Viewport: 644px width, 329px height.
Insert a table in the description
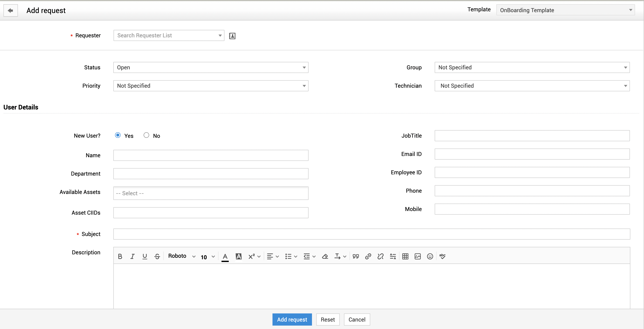(x=405, y=256)
